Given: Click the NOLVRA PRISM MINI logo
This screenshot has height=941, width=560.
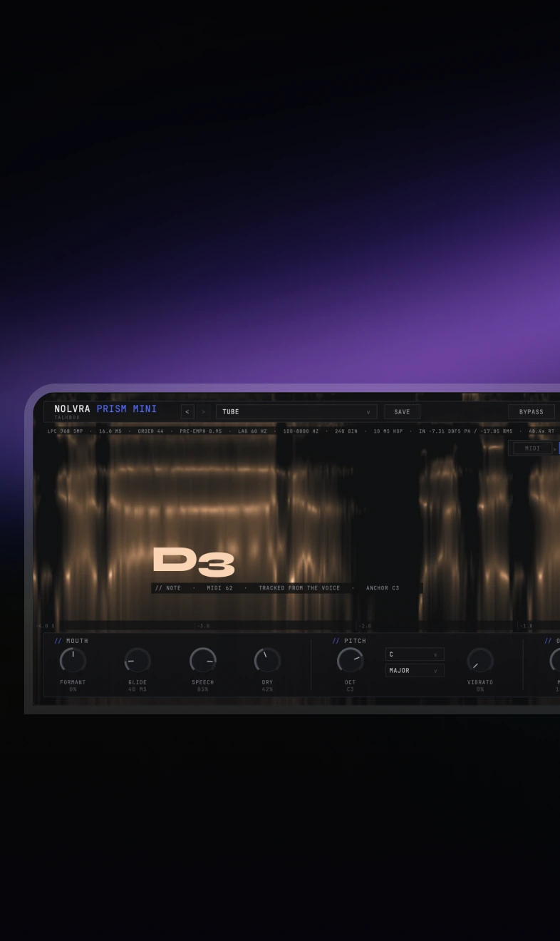Looking at the screenshot, I should click(x=105, y=409).
